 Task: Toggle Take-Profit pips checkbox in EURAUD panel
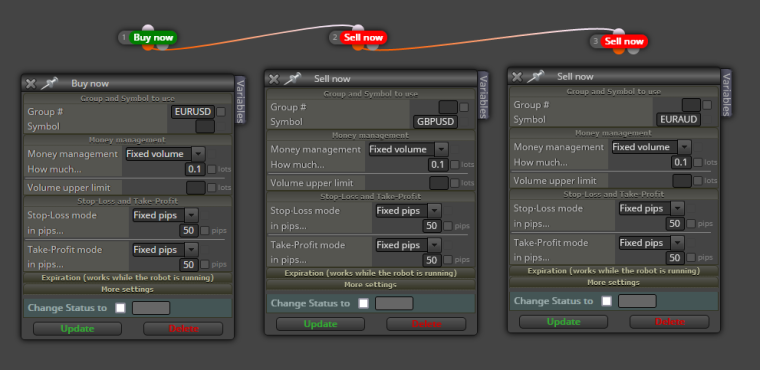click(x=691, y=257)
